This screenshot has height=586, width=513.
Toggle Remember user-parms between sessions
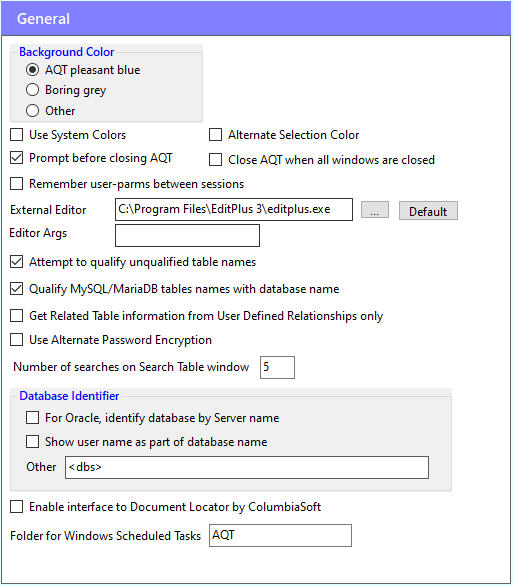tap(16, 183)
